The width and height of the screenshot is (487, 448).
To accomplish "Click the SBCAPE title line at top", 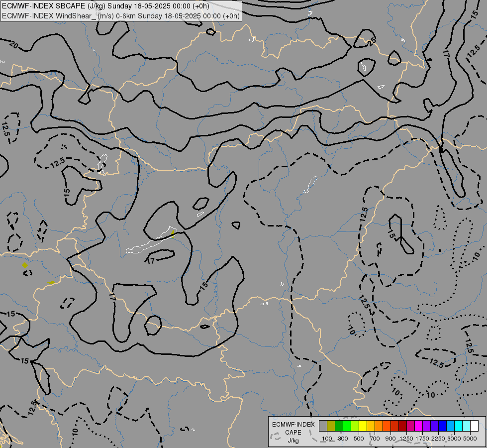I will coord(105,6).
